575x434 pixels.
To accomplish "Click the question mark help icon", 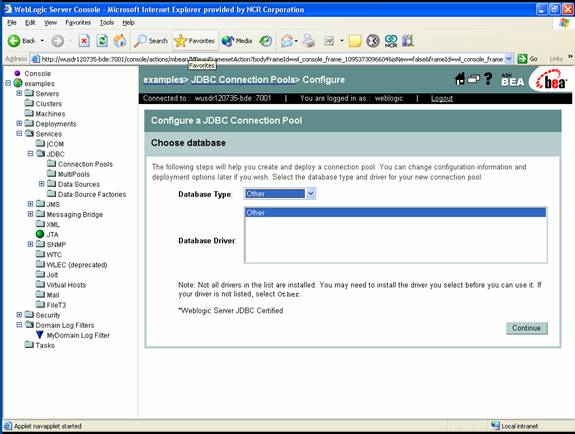I will coord(488,79).
